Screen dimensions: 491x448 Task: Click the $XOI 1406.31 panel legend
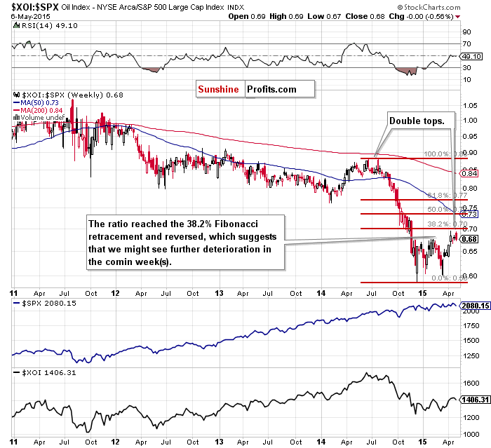click(x=44, y=372)
